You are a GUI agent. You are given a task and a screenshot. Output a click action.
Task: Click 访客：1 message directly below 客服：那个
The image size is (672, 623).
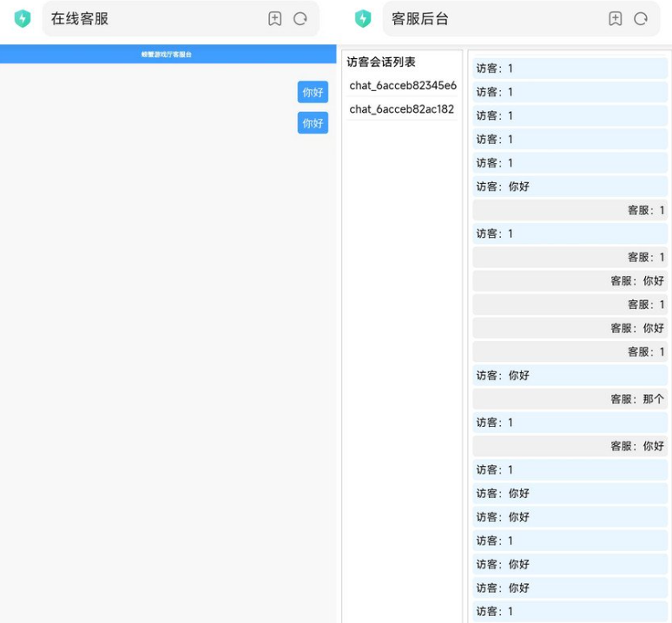[570, 423]
